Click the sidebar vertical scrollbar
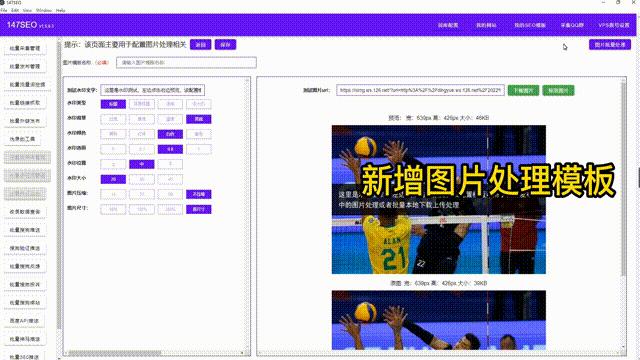Screen dimensions: 640x360 pos(59,184)
